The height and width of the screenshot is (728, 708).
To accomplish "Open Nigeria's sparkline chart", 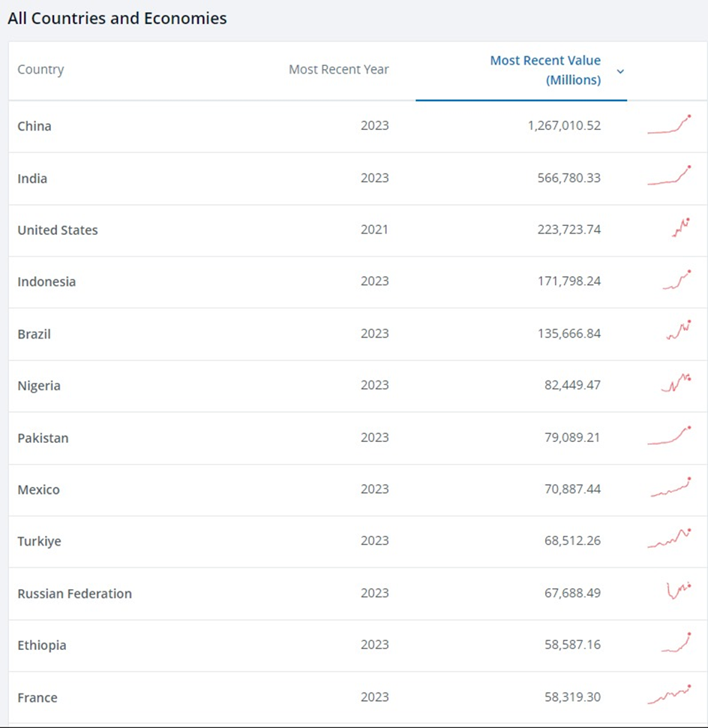I will point(676,384).
